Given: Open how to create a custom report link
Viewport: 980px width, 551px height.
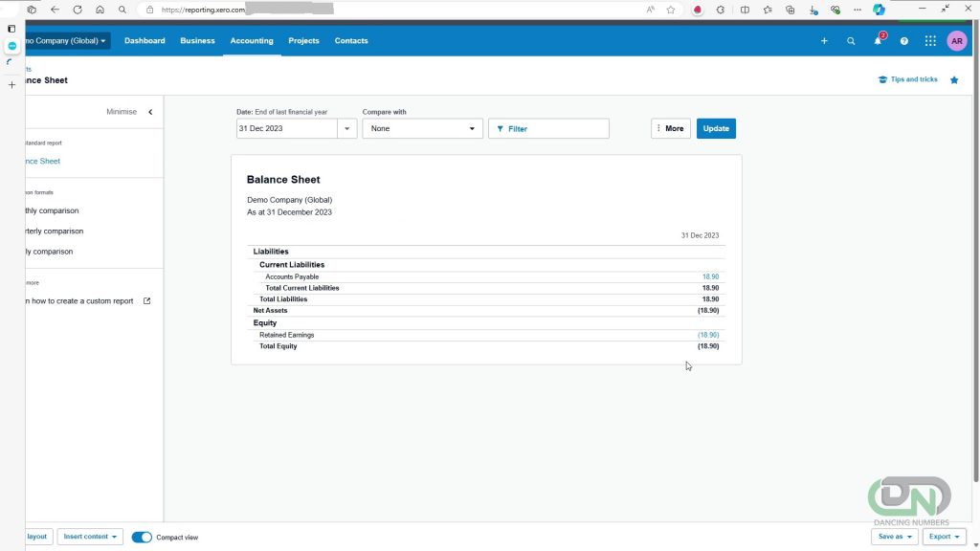Looking at the screenshot, I should pos(88,301).
